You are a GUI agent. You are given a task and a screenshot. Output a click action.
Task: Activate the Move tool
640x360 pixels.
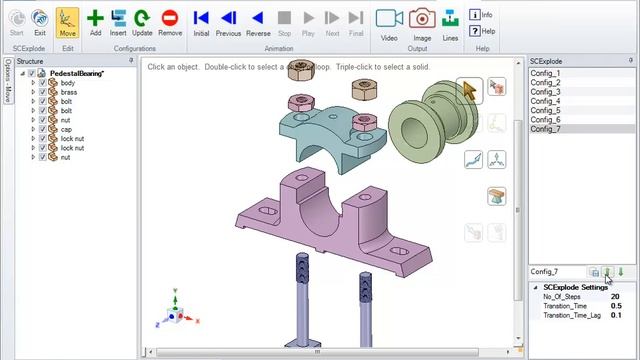pyautogui.click(x=67, y=24)
